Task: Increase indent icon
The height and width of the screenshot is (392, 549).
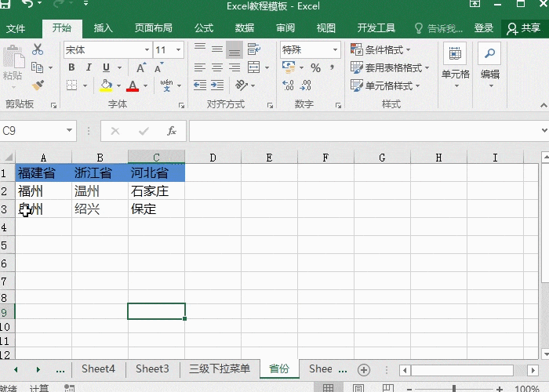Action: click(x=217, y=85)
